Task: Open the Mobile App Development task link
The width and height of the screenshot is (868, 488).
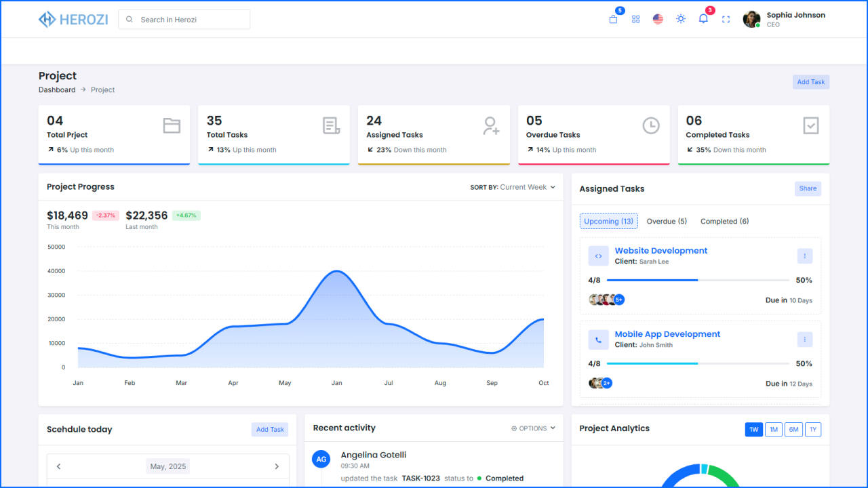Action: pyautogui.click(x=667, y=333)
